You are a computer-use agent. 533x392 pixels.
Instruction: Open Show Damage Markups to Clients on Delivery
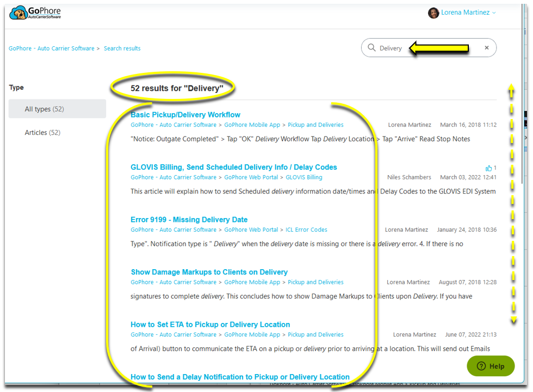click(x=209, y=272)
